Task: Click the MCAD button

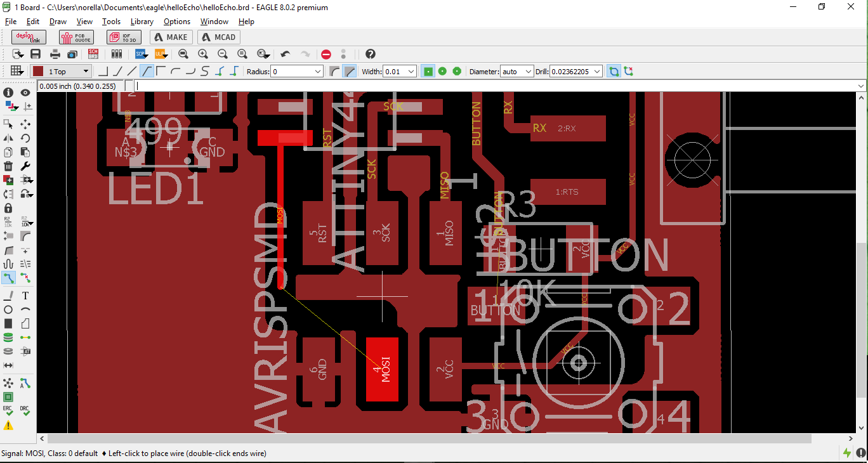Action: (219, 37)
